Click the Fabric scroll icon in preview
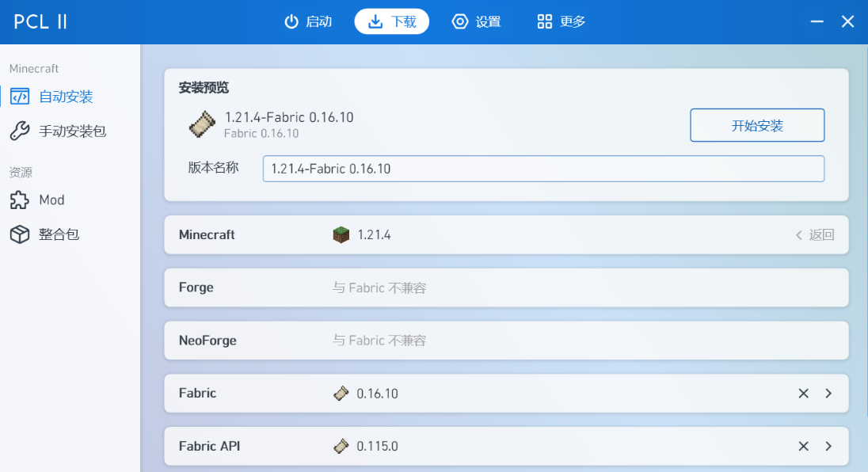 (x=202, y=124)
